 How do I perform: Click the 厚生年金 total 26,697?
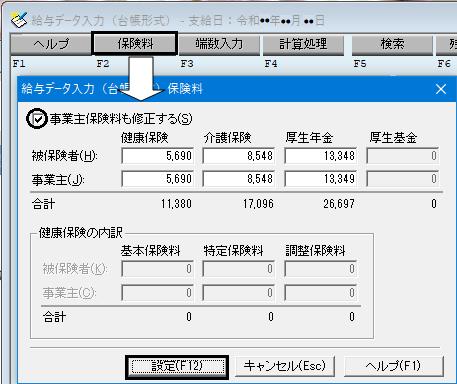(x=339, y=204)
